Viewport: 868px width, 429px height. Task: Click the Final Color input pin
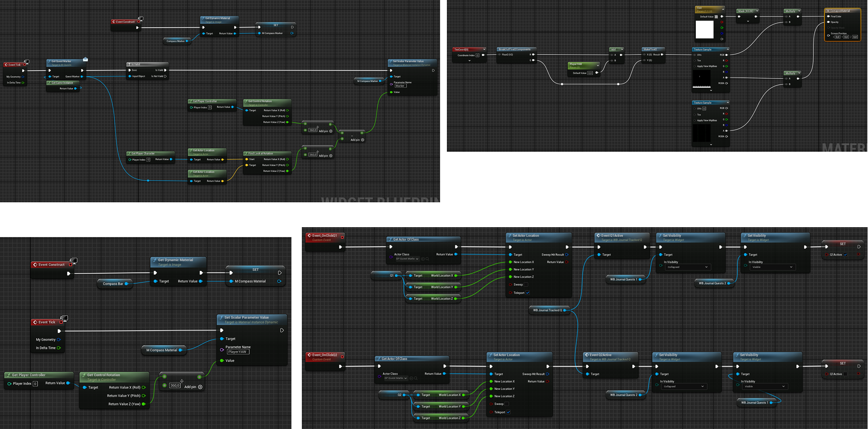828,16
